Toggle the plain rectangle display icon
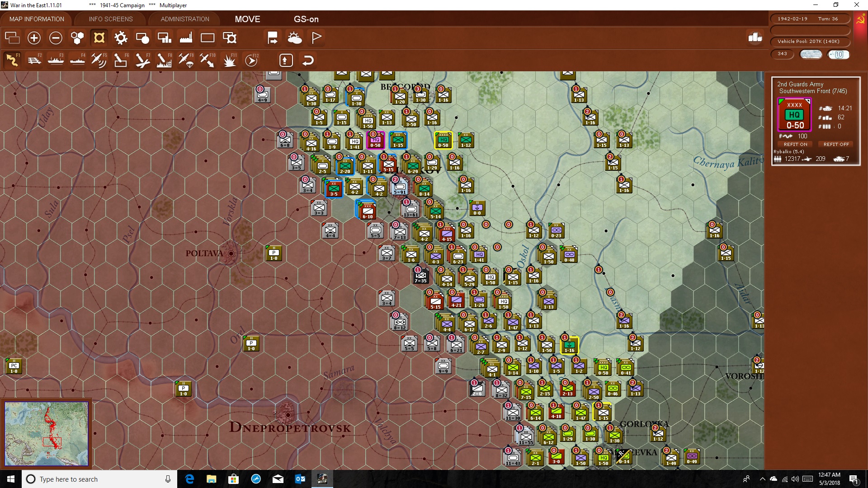 pyautogui.click(x=208, y=38)
